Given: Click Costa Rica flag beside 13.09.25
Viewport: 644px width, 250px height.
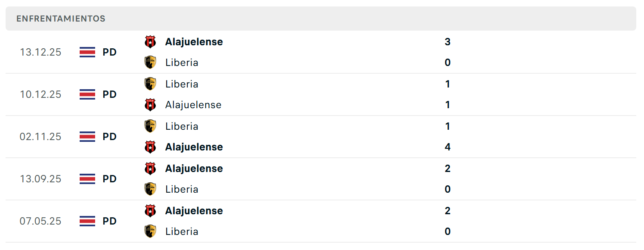Looking at the screenshot, I should click(87, 179).
